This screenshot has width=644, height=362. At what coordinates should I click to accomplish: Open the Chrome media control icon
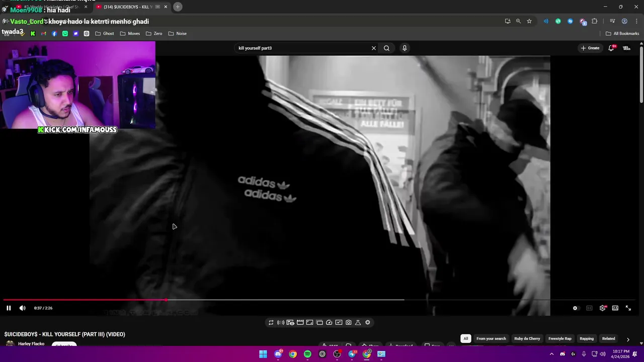point(612,21)
